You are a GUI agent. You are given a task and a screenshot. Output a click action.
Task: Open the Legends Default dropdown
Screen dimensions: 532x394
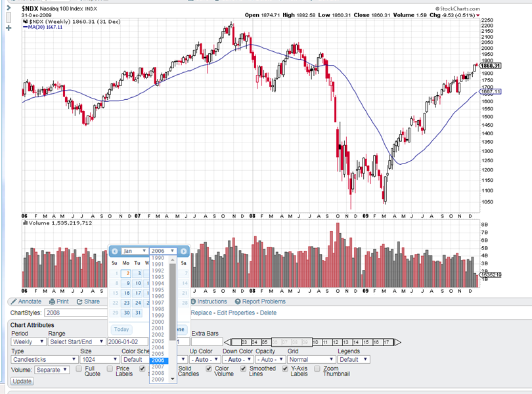354,359
